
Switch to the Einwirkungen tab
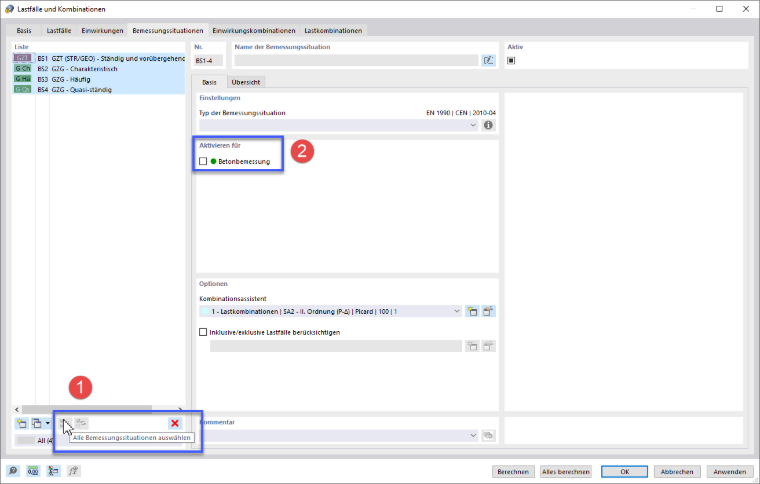(x=102, y=31)
